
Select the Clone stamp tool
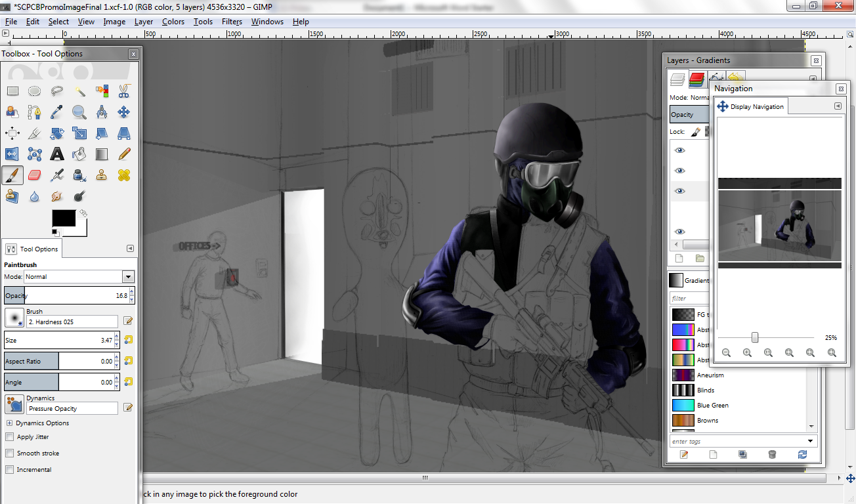[100, 175]
